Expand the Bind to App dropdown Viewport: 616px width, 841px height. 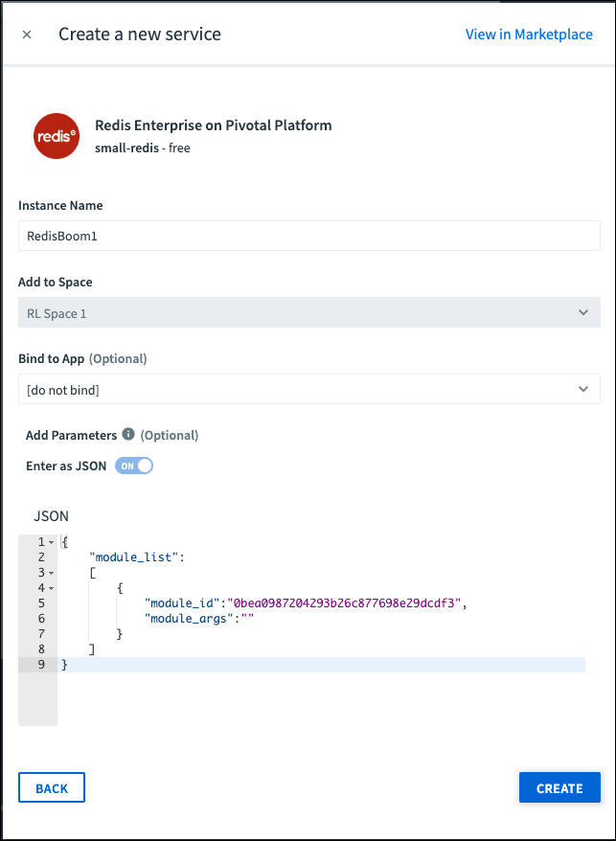[x=308, y=389]
